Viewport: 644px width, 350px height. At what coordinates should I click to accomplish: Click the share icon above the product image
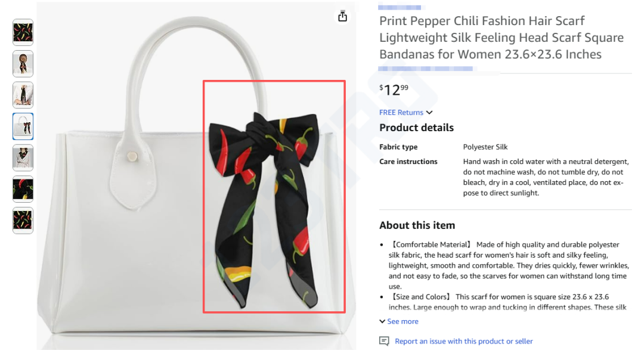click(x=342, y=16)
